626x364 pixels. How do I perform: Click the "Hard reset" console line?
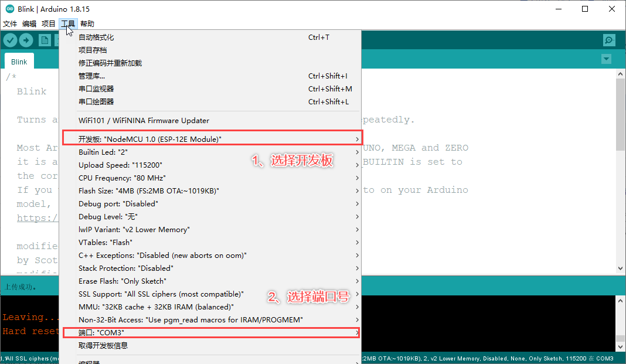[x=30, y=331]
